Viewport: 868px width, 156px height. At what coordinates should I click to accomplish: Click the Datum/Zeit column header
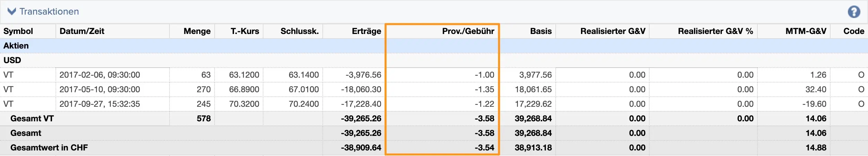[x=82, y=31]
